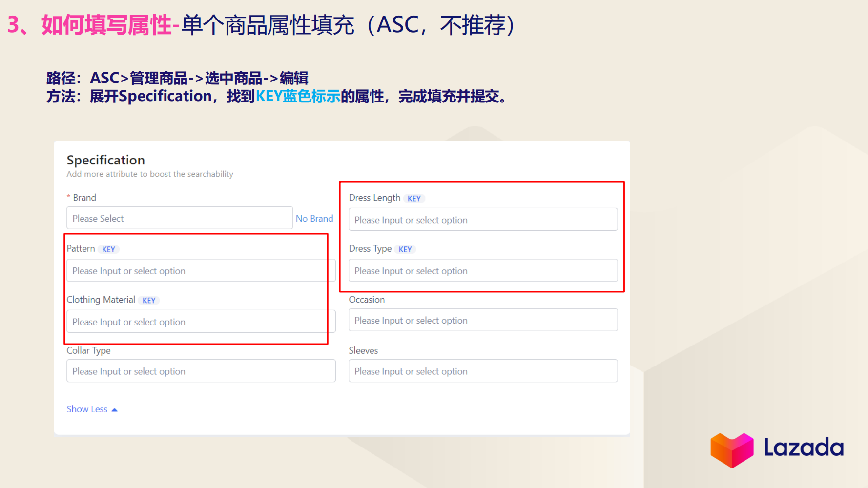
Task: Click the Sleeves input field
Action: (x=482, y=371)
